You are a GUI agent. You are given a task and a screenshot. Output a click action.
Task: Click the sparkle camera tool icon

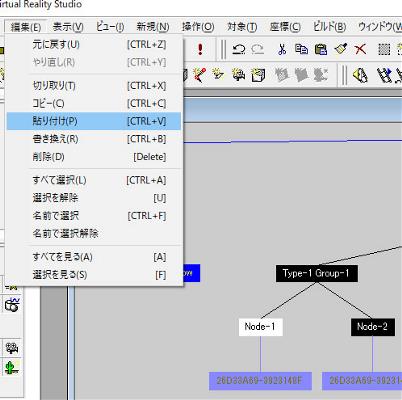pos(239,75)
